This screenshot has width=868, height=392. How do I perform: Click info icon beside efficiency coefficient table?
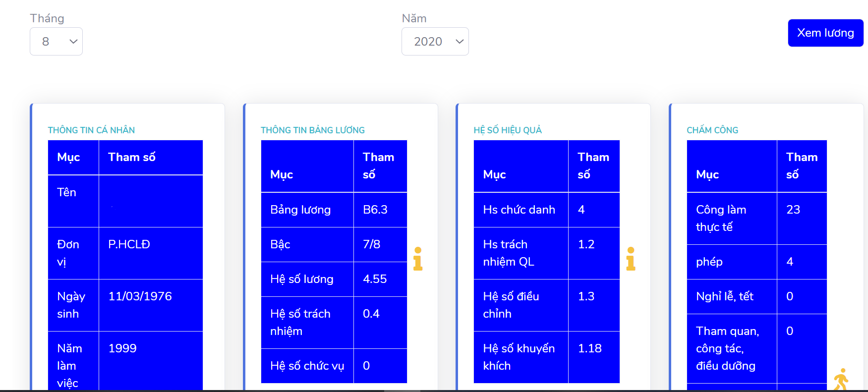click(631, 259)
